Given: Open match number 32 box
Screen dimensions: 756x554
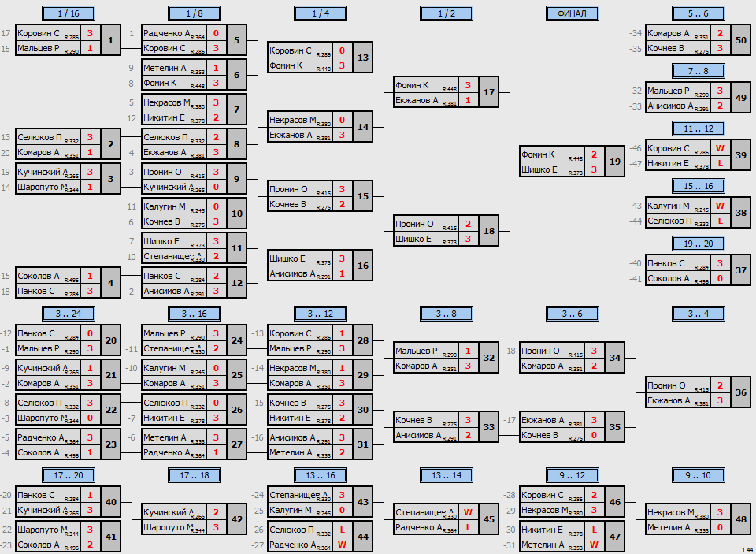Looking at the screenshot, I should (x=488, y=358).
